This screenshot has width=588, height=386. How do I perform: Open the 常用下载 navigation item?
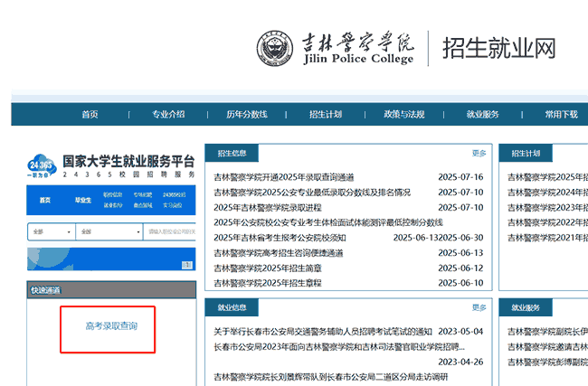coord(562,114)
